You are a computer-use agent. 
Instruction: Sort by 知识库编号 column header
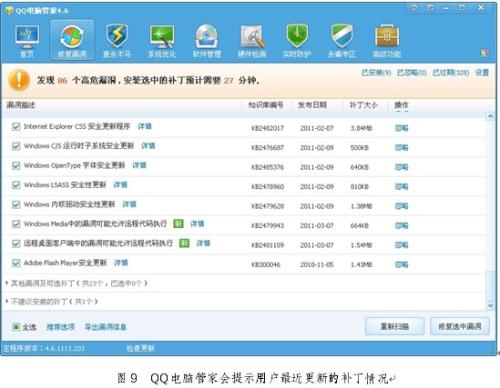(266, 105)
